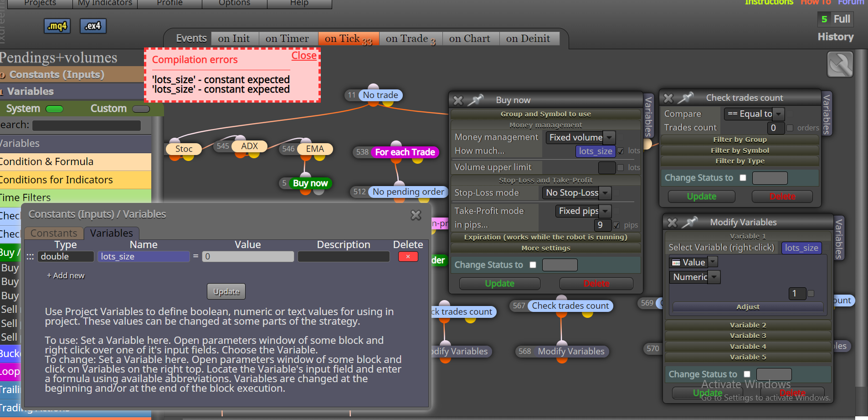Download the .mq4 source file
The height and width of the screenshot is (420, 868).
(57, 26)
